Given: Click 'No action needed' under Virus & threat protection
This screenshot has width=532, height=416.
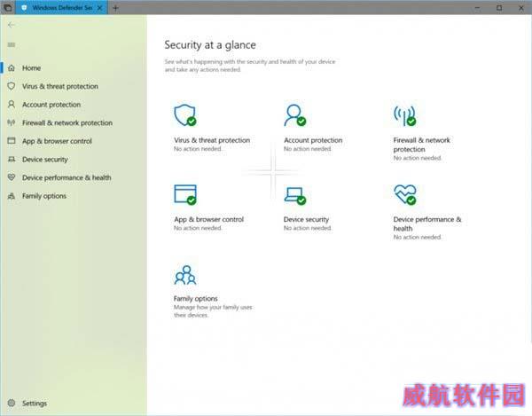Looking at the screenshot, I should pyautogui.click(x=198, y=149).
